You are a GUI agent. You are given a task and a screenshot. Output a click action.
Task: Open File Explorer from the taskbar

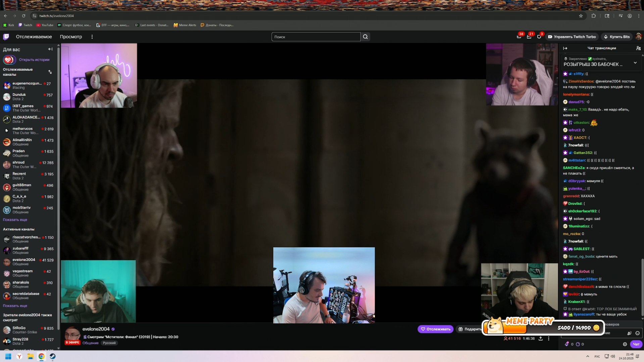pos(31,356)
